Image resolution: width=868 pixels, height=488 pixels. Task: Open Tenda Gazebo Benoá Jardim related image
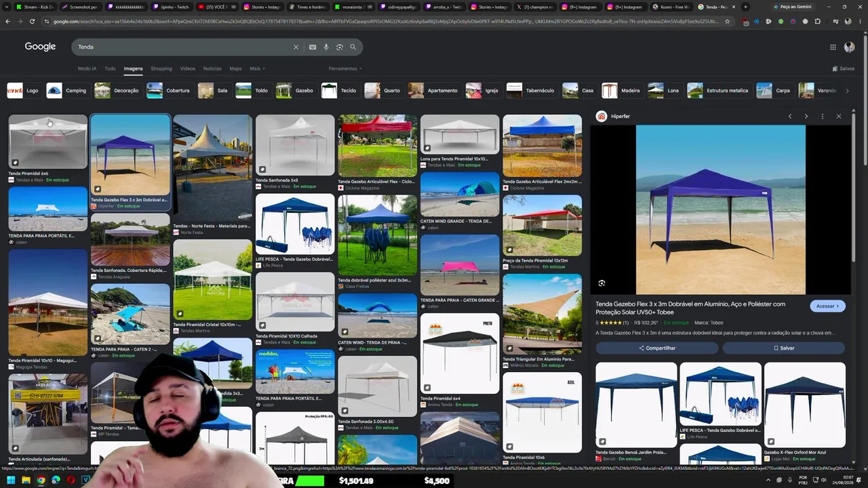tap(636, 405)
